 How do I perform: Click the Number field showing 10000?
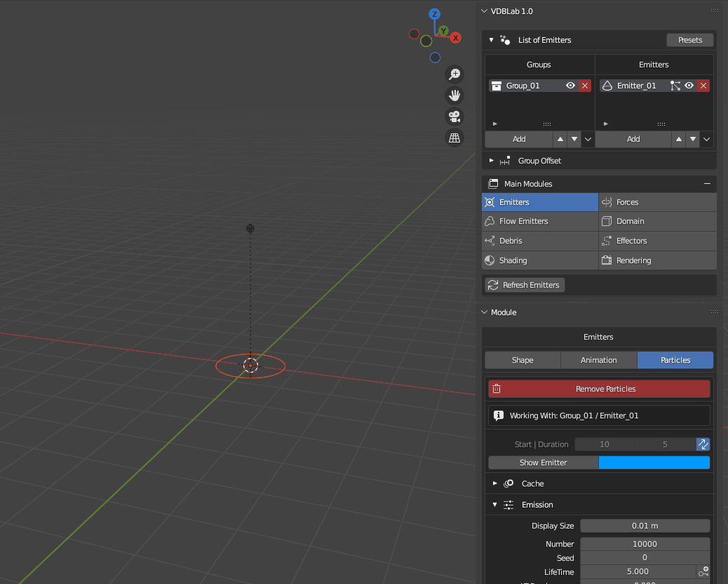(645, 544)
